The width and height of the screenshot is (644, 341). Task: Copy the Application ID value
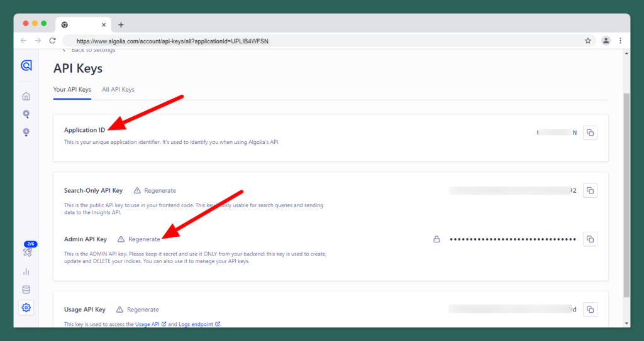click(589, 133)
